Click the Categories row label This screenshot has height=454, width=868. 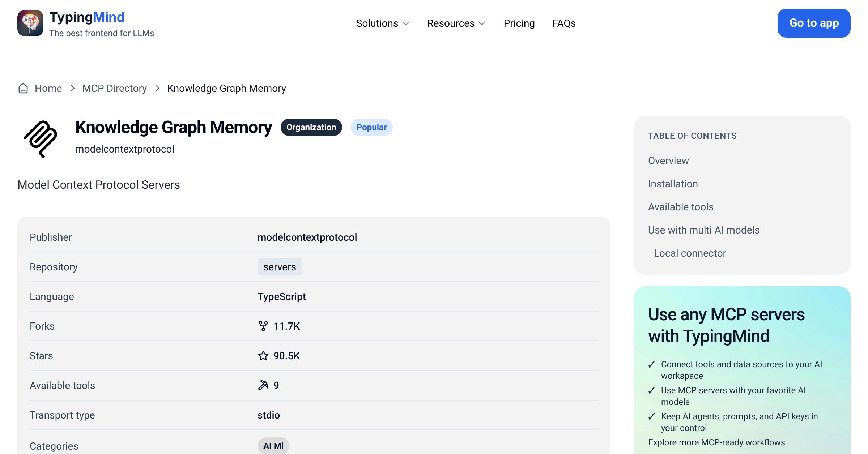tap(54, 446)
